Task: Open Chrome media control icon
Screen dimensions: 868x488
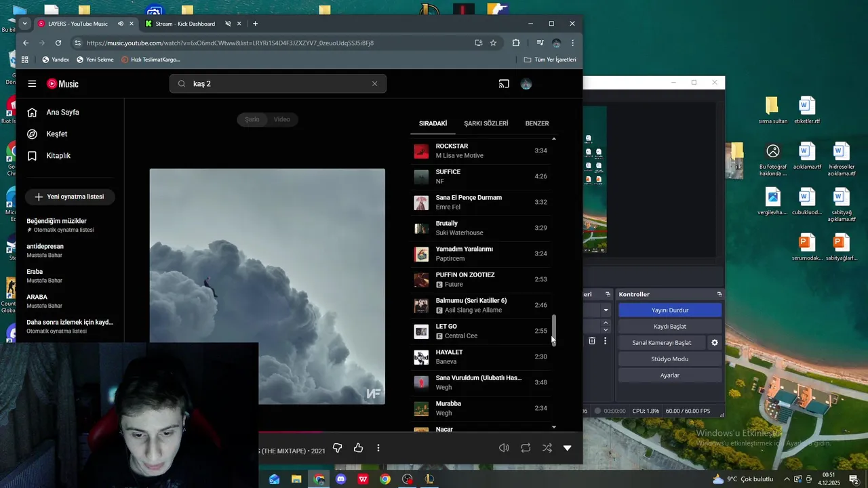Action: (540, 43)
